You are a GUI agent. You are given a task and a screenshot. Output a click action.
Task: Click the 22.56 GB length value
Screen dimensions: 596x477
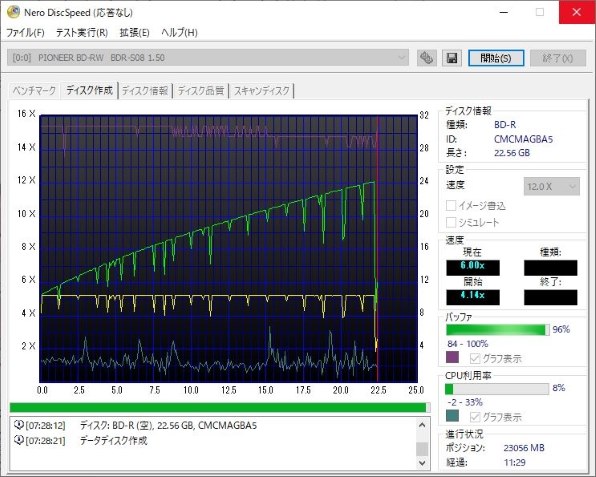512,153
